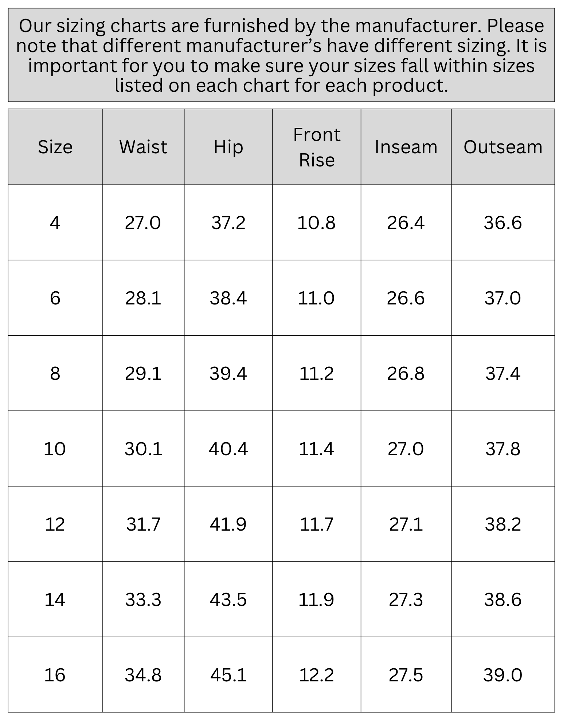The image size is (563, 728).
Task: Click the Outseam column header
Action: click(503, 147)
